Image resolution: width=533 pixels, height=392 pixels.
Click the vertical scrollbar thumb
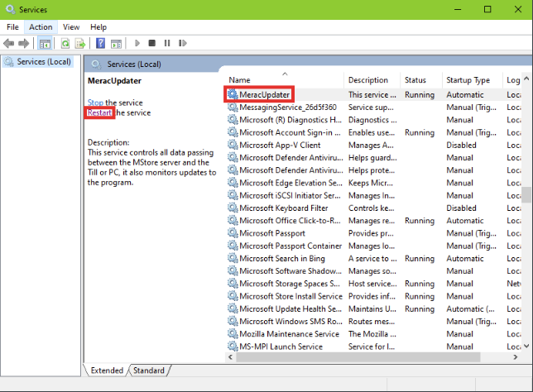pos(526,194)
